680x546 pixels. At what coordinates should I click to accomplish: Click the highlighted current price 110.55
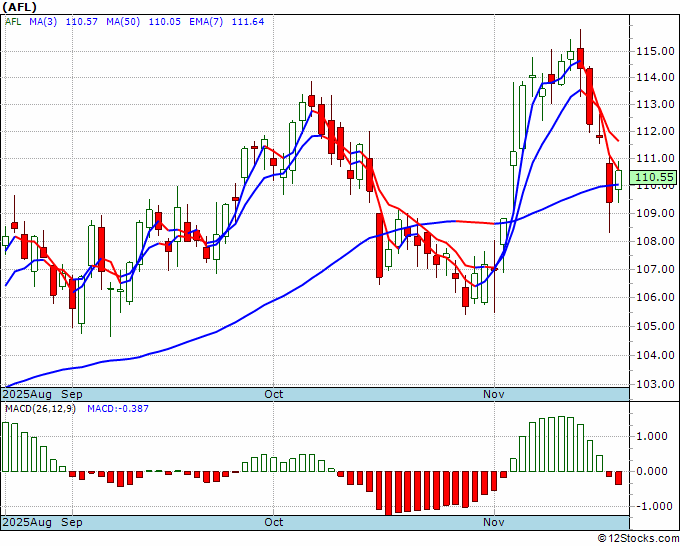pyautogui.click(x=655, y=177)
